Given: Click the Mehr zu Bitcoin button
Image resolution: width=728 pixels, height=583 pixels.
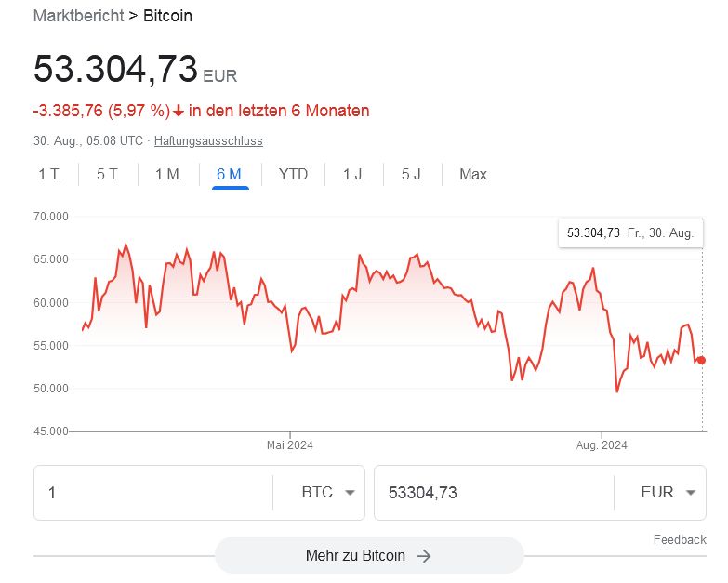Looking at the screenshot, I should pos(368,556).
